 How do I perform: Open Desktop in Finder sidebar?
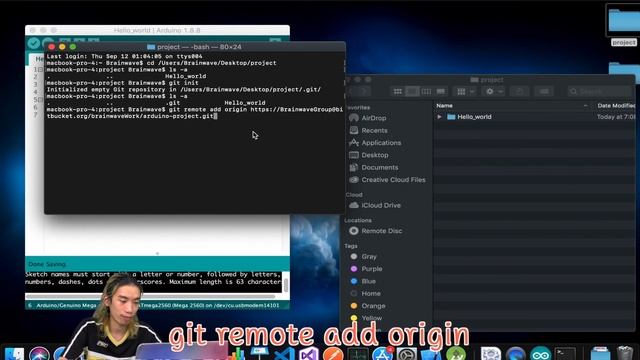(x=369, y=155)
